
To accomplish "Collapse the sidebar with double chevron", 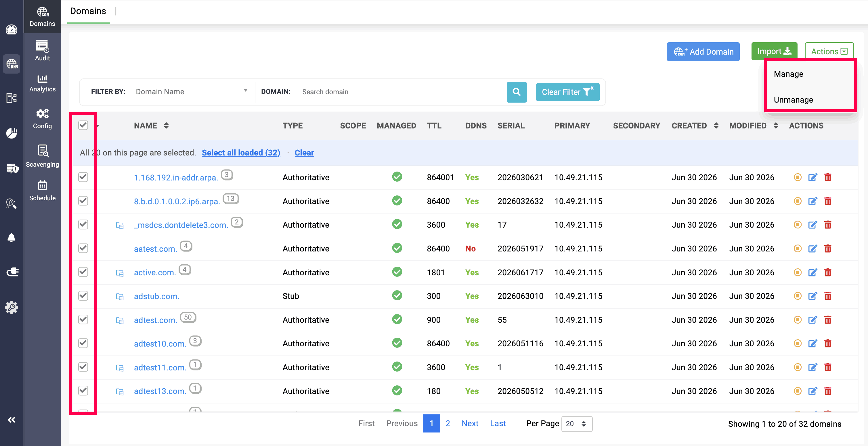I will [12, 420].
